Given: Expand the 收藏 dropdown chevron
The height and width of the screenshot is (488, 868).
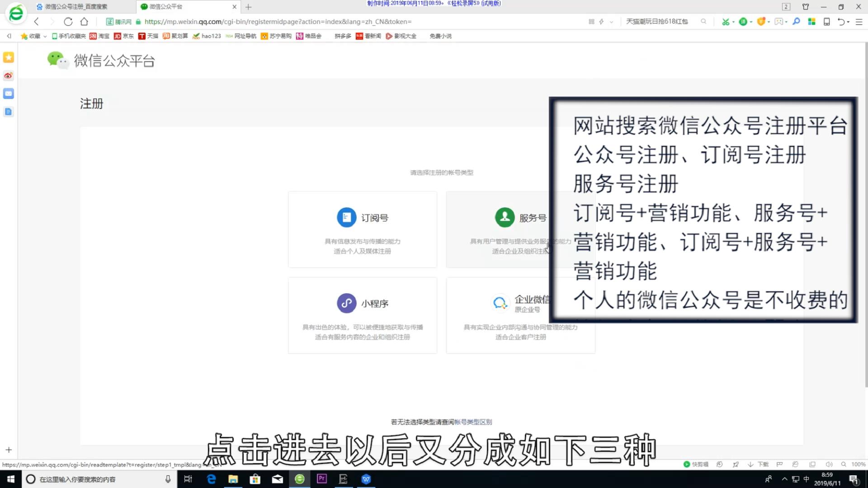Looking at the screenshot, I should pyautogui.click(x=45, y=36).
